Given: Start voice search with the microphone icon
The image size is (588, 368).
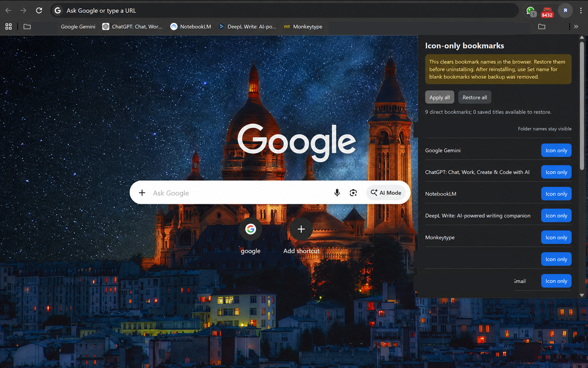Looking at the screenshot, I should 337,193.
